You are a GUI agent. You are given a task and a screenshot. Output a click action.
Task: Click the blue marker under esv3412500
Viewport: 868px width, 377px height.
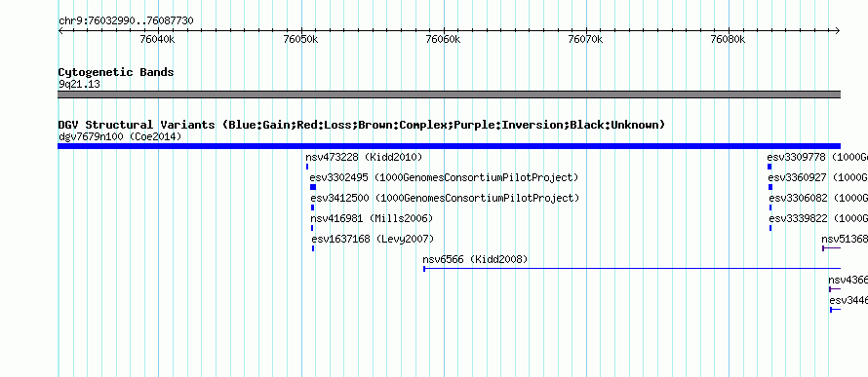pyautogui.click(x=312, y=207)
